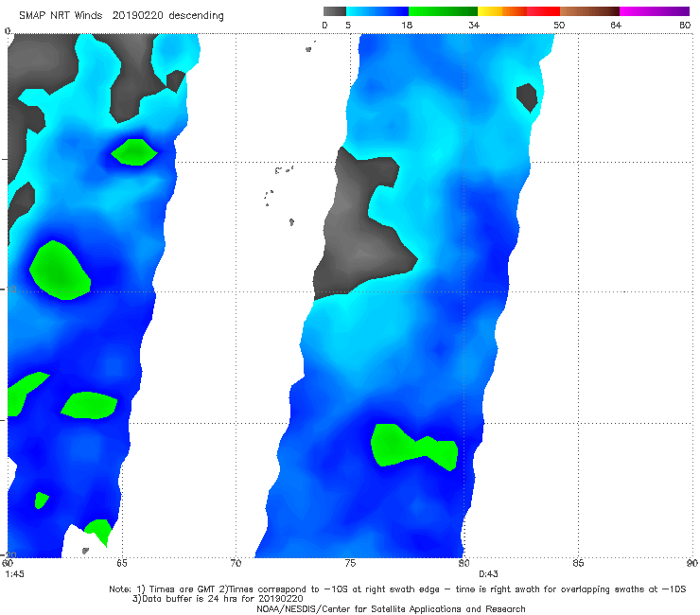Select the brown 50–64 color bar segment
Image resolution: width=700 pixels, height=615 pixels.
coord(589,11)
